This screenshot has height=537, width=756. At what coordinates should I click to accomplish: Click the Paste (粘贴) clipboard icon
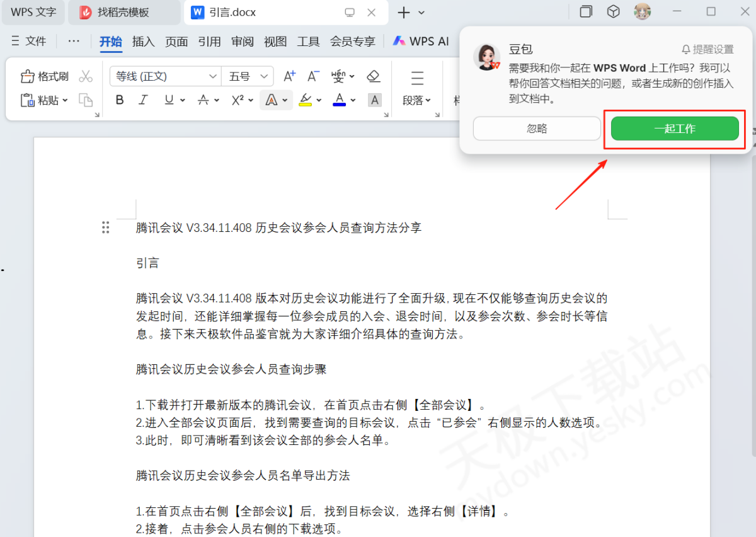[28, 100]
